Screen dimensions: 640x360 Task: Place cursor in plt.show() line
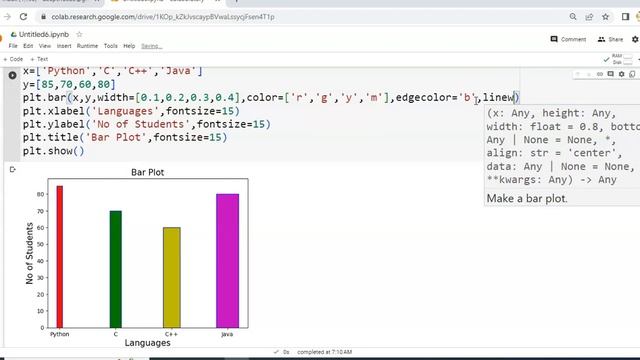click(53, 151)
